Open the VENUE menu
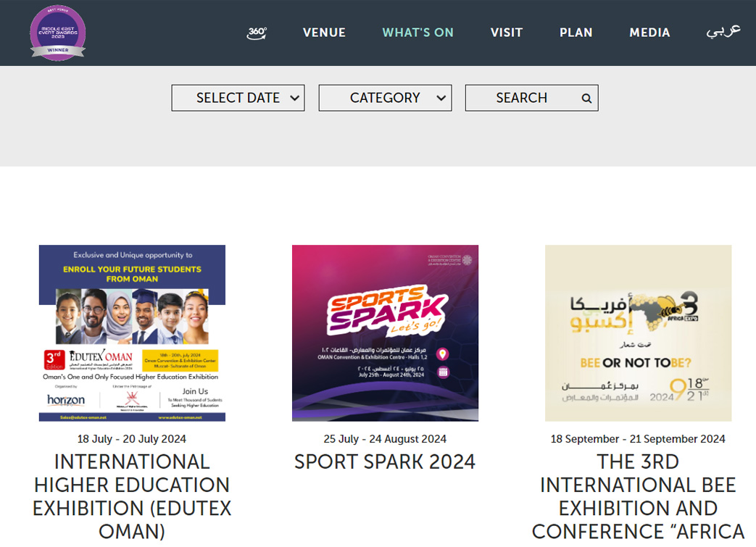The height and width of the screenshot is (547, 756). tap(324, 33)
